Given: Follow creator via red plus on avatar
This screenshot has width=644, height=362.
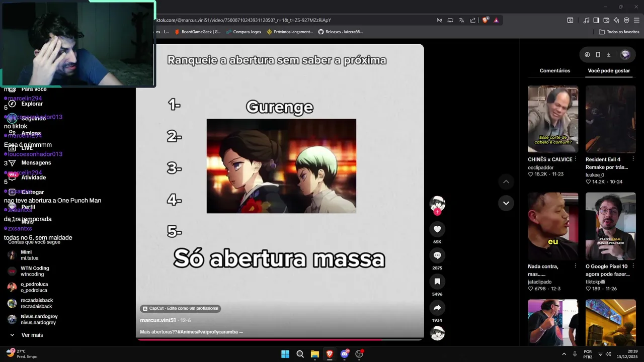Looking at the screenshot, I should (x=437, y=212).
